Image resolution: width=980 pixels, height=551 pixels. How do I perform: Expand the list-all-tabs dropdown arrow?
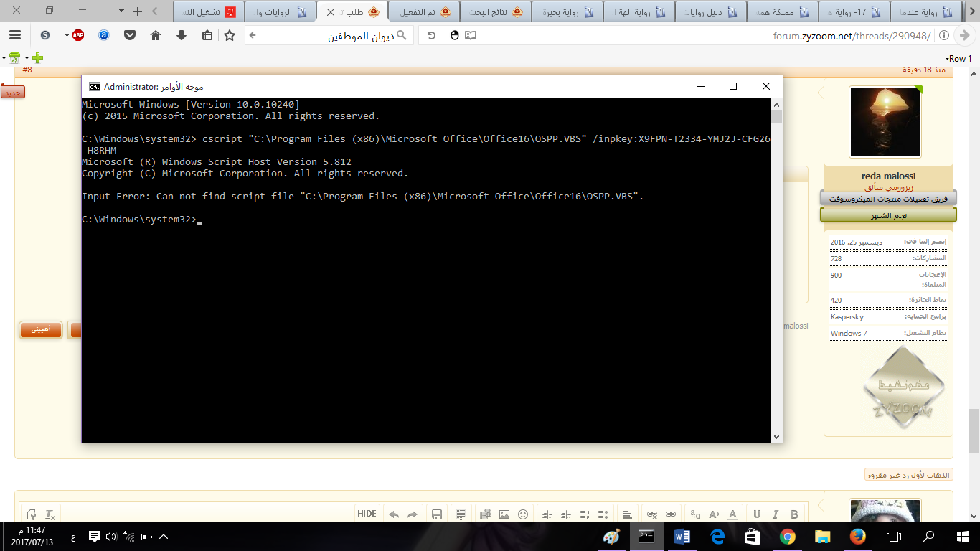pos(121,11)
